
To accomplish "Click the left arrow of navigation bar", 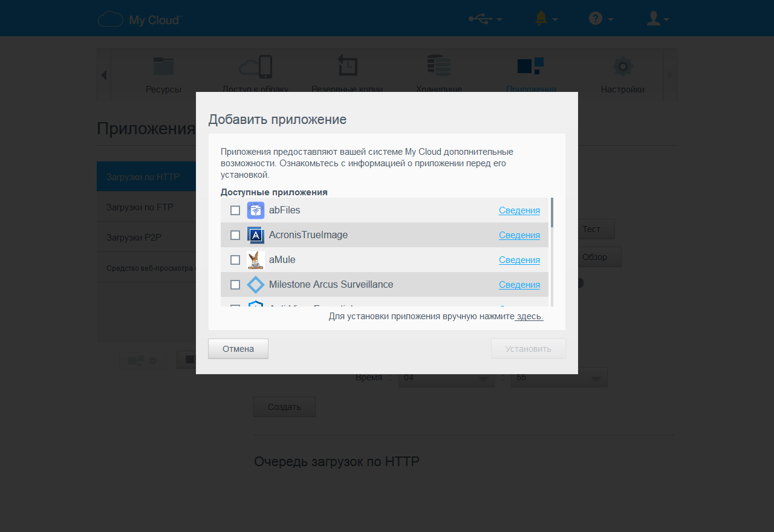I will pyautogui.click(x=103, y=76).
